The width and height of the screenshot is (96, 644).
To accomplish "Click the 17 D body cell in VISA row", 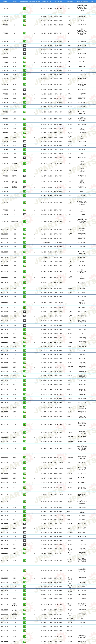I will coord(70,158).
